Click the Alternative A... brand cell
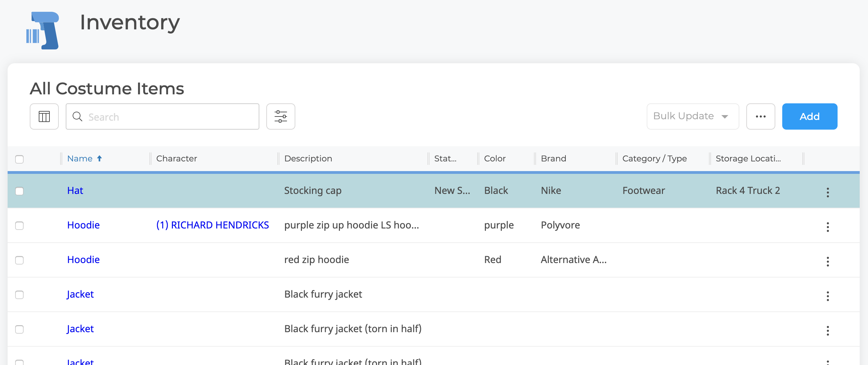 pyautogui.click(x=574, y=260)
